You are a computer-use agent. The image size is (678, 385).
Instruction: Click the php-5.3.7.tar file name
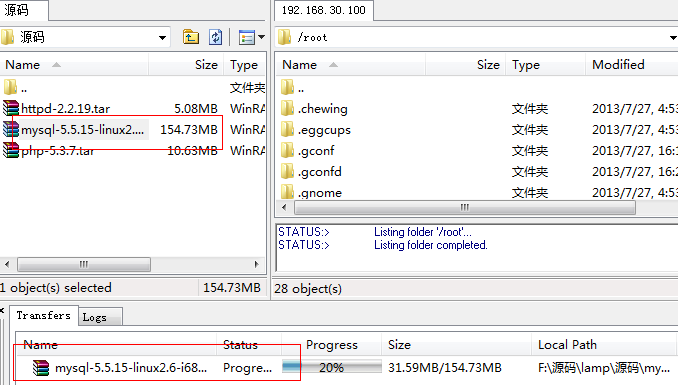tap(58, 151)
